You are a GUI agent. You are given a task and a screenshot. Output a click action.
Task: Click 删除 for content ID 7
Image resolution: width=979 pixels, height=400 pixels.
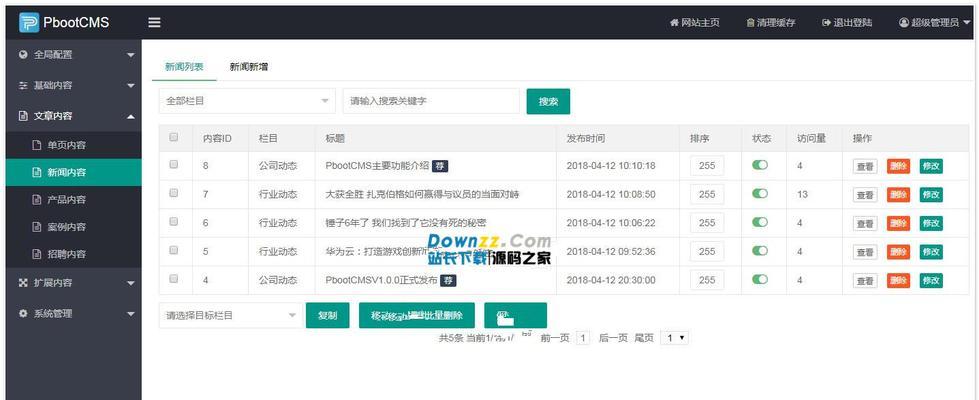point(898,195)
